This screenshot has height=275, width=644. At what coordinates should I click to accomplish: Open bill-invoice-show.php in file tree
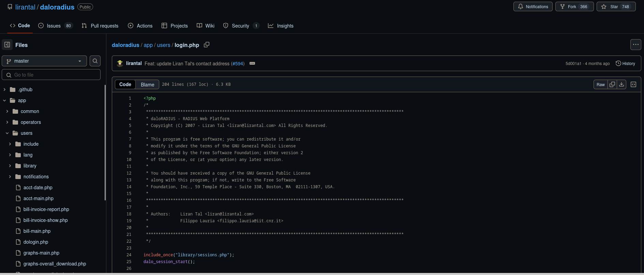pos(46,220)
